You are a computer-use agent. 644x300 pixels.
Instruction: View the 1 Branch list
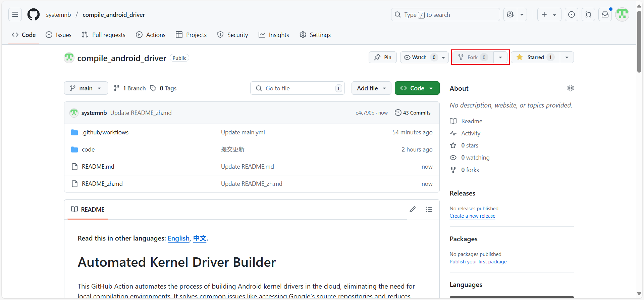[x=130, y=88]
